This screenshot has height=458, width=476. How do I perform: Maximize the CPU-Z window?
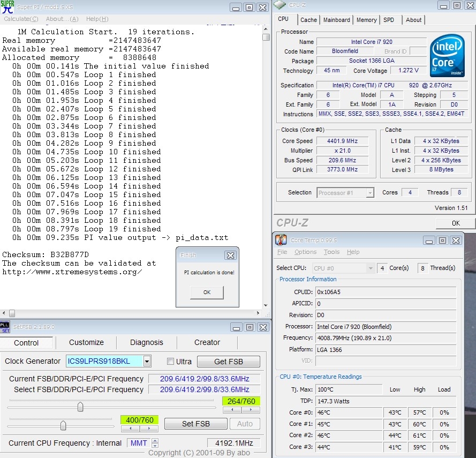[x=457, y=5]
